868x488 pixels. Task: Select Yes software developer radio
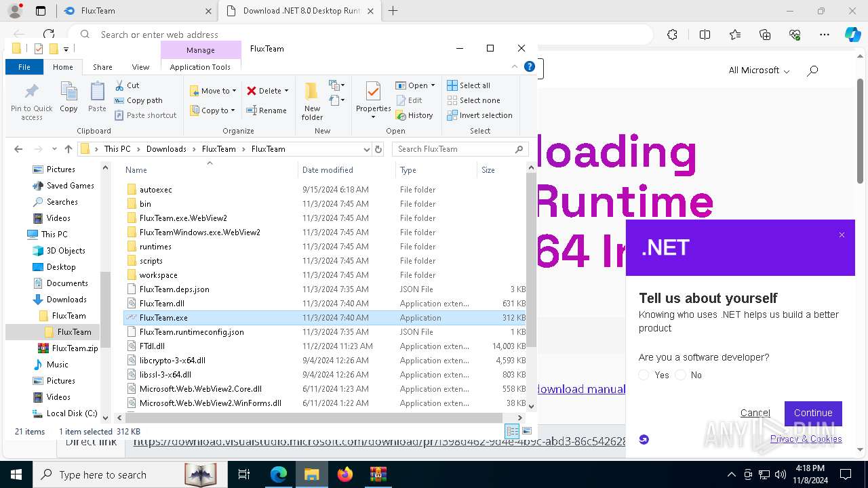point(644,375)
